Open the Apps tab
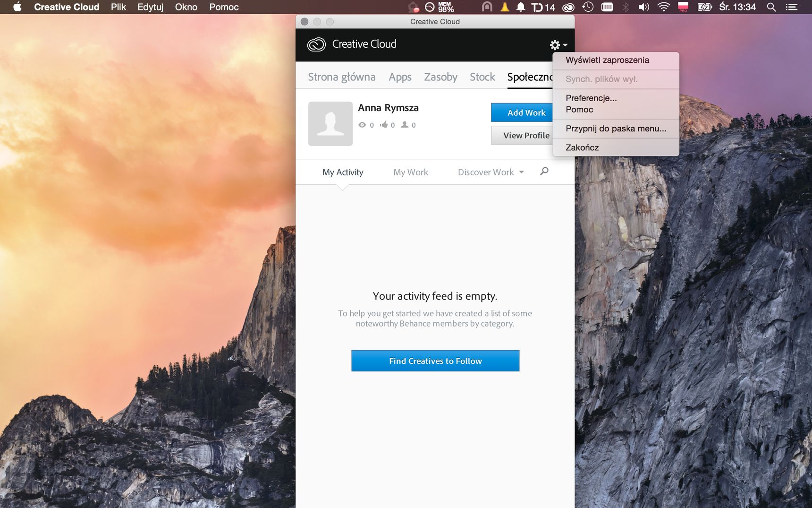The image size is (812, 508). (400, 77)
